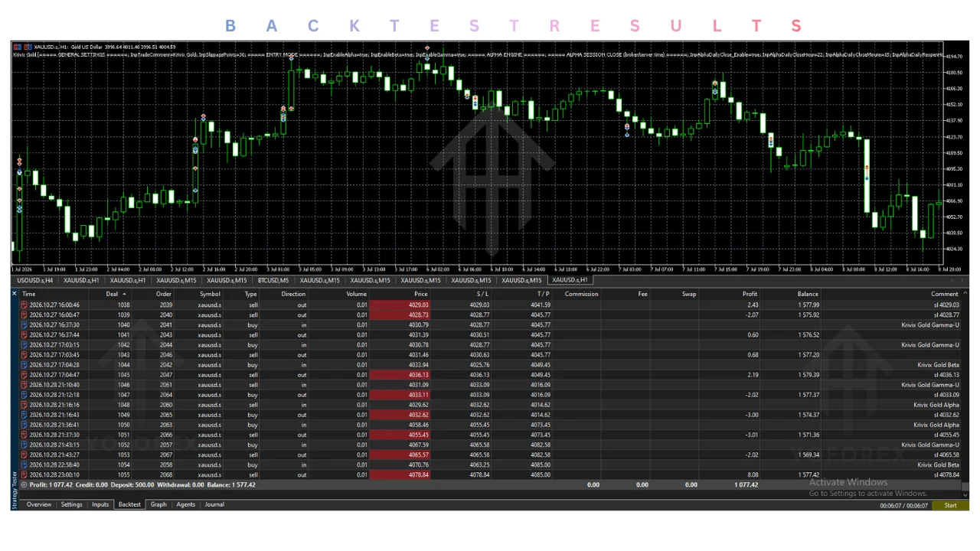Expand the Profit summary row plus icon

(24, 484)
